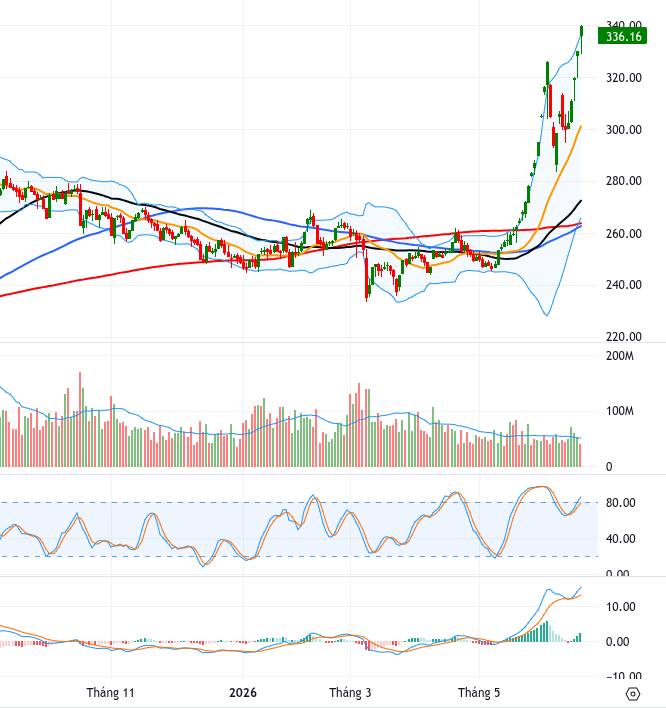This screenshot has height=708, width=666.
Task: Select the Tháng 5 time axis label
Action: [479, 692]
